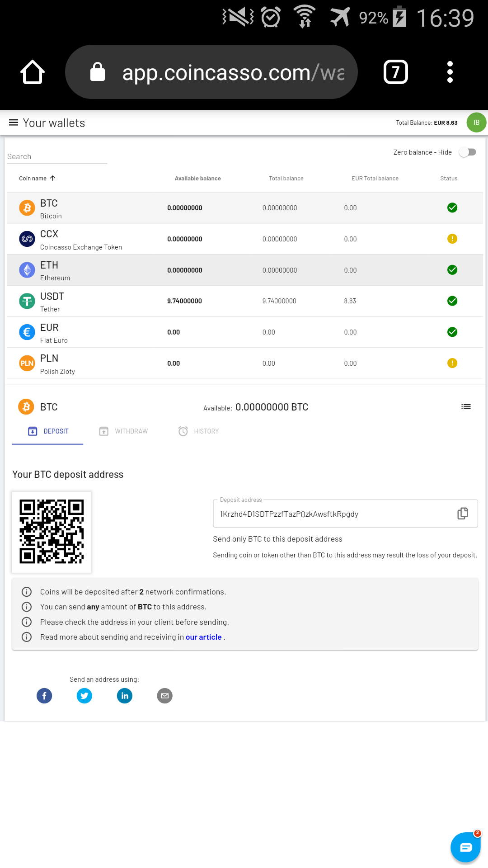Share address via LinkedIn
Screen dimensions: 488x868
click(x=125, y=696)
